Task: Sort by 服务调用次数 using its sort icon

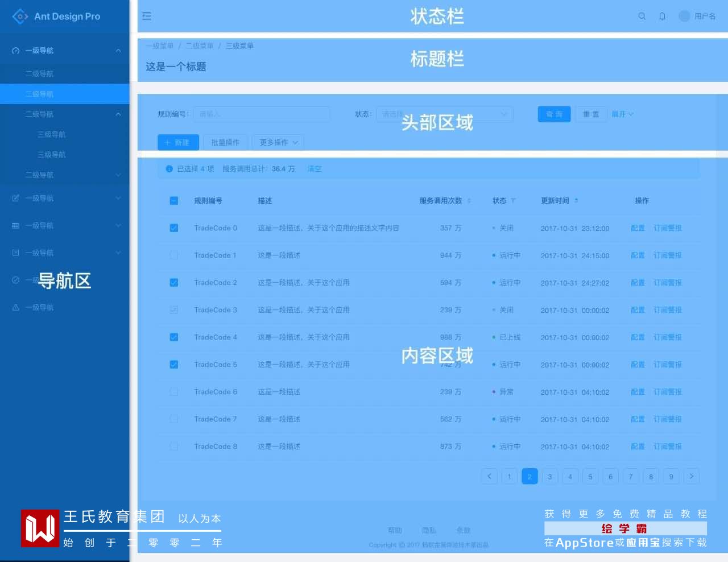Action: pyautogui.click(x=469, y=201)
